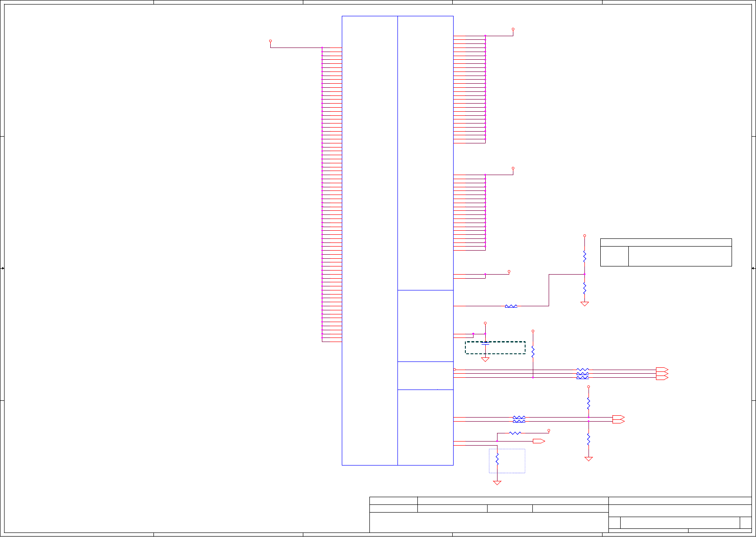The image size is (756, 537).
Task: Select the triple resistor pack on the three-line bus
Action: 583,374
